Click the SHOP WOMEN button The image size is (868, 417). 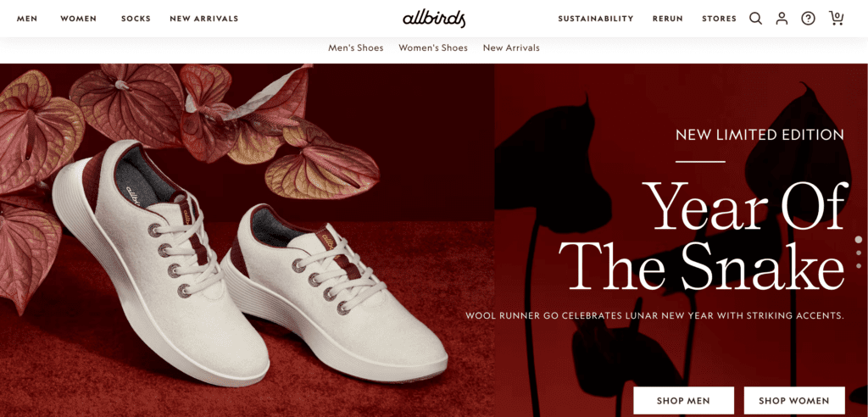click(x=793, y=400)
